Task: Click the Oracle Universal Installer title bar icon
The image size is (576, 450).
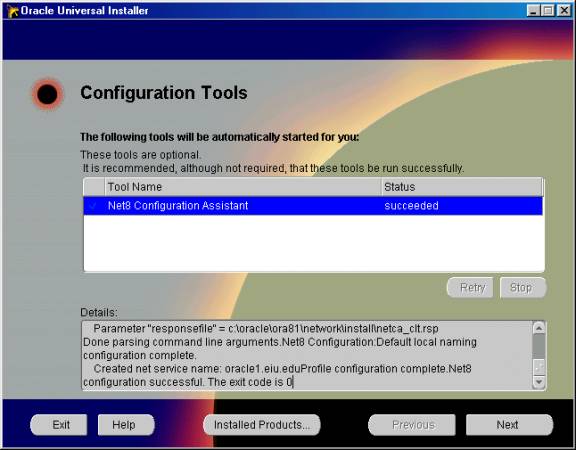Action: 12,11
